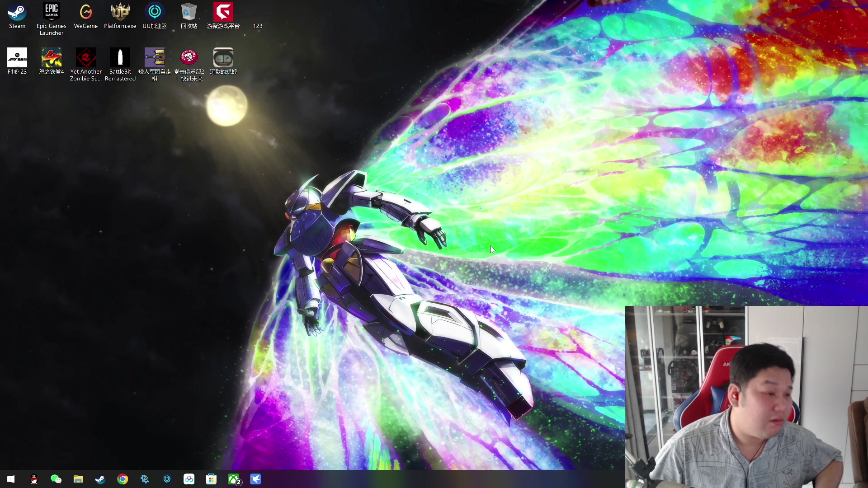
Task: Click the UU加速器 desktop shortcut
Action: (x=155, y=16)
